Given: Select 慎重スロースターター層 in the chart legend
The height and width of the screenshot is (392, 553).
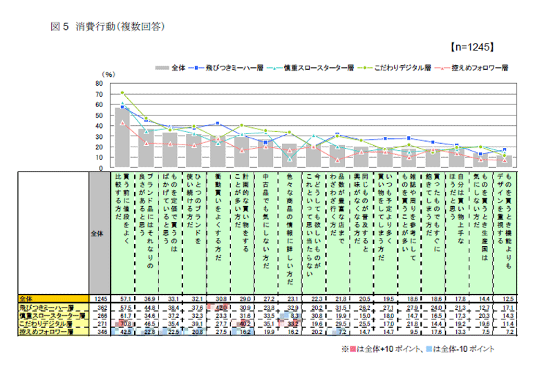Looking at the screenshot, I should pos(312,68).
